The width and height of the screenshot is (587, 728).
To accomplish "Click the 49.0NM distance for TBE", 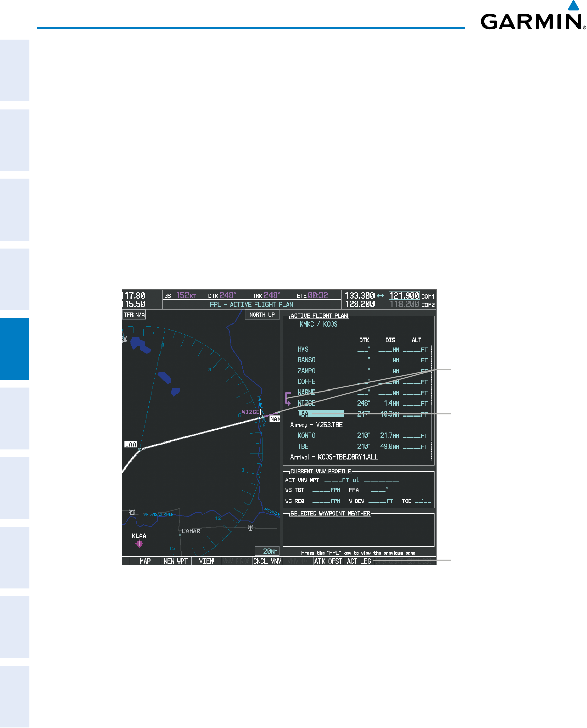I will click(x=390, y=447).
